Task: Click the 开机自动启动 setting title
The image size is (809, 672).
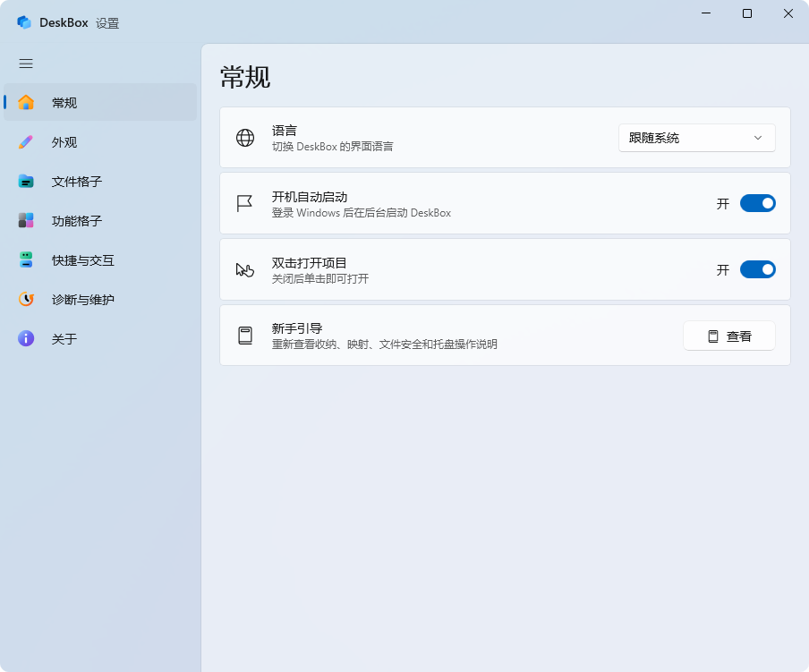Action: [310, 197]
